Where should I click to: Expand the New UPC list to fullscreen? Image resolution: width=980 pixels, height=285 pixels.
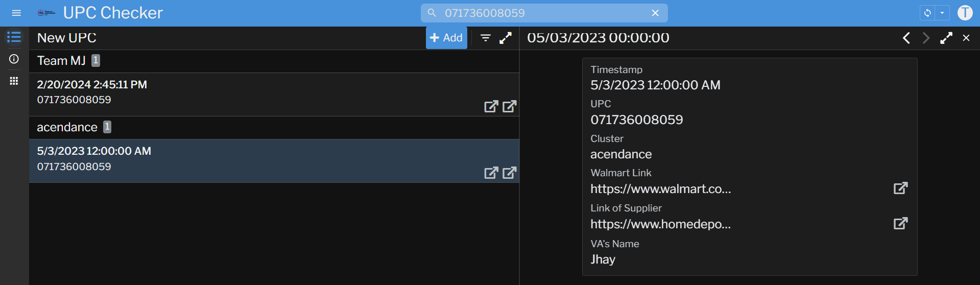(x=506, y=38)
